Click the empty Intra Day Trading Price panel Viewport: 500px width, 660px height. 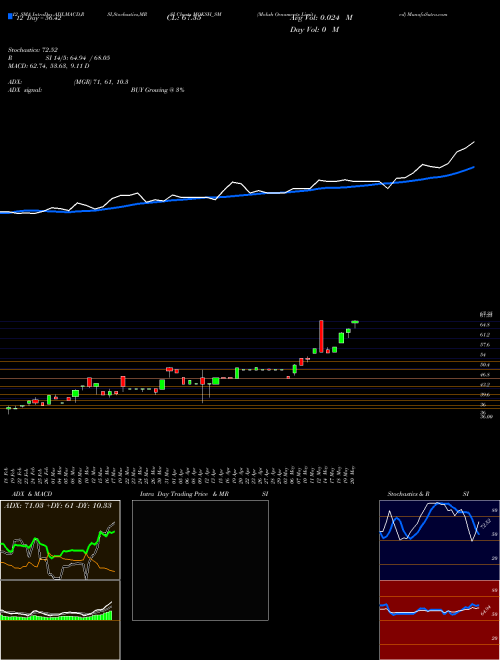point(200,560)
